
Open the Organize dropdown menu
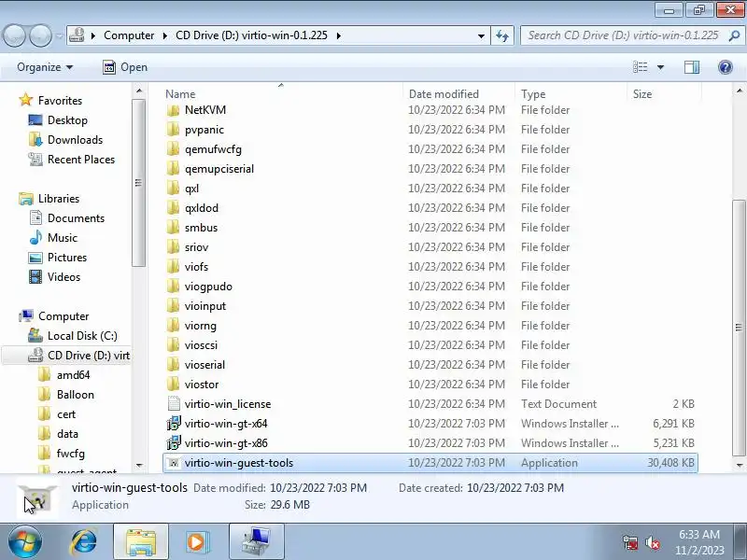45,67
